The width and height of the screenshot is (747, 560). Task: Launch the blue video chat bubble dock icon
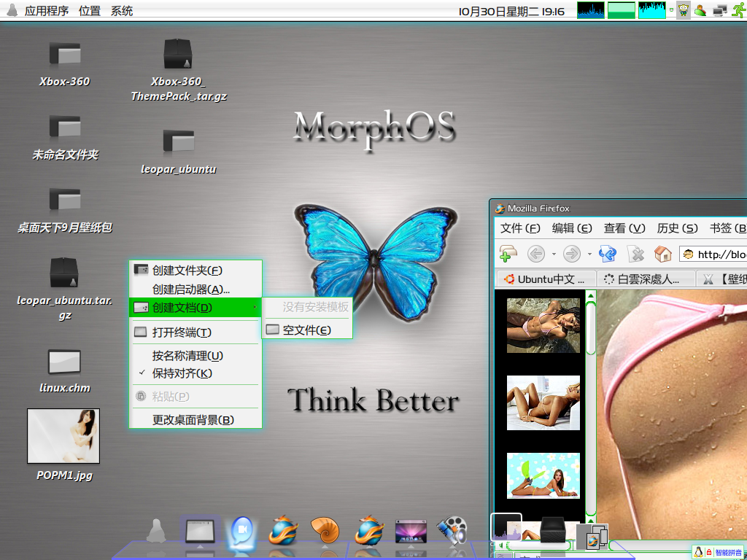242,531
